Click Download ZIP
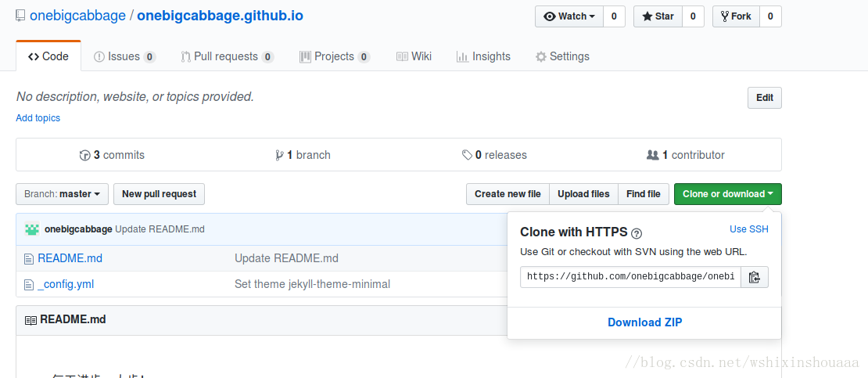The width and height of the screenshot is (868, 378). [x=645, y=322]
